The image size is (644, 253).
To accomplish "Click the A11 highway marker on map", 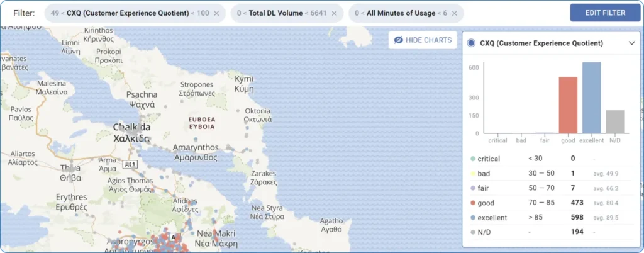I will coord(130,164).
